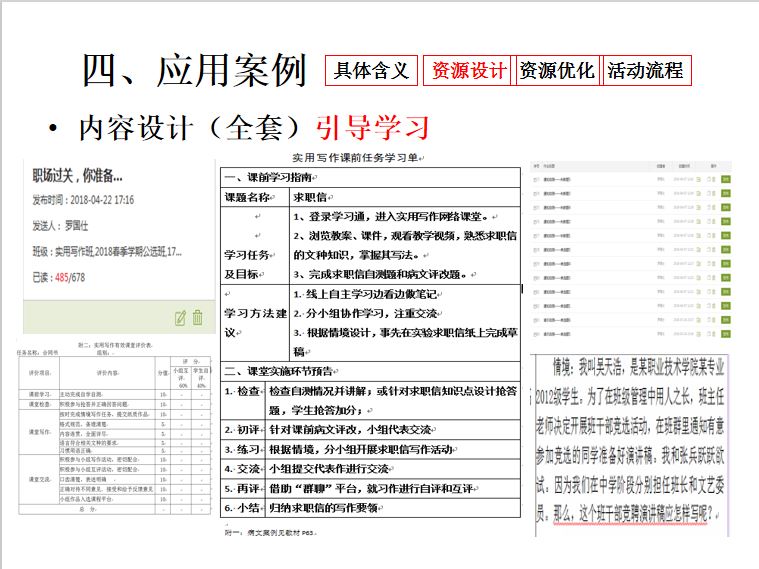Open the 职场过关，你准备... notice title
The width and height of the screenshot is (759, 569).
(77, 175)
